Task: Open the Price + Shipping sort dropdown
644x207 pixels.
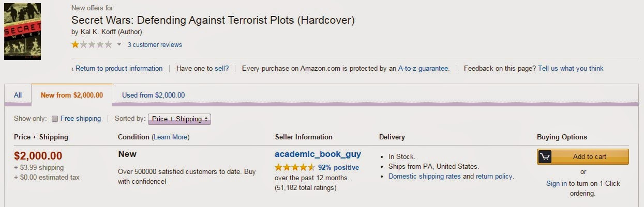Action: tap(179, 119)
